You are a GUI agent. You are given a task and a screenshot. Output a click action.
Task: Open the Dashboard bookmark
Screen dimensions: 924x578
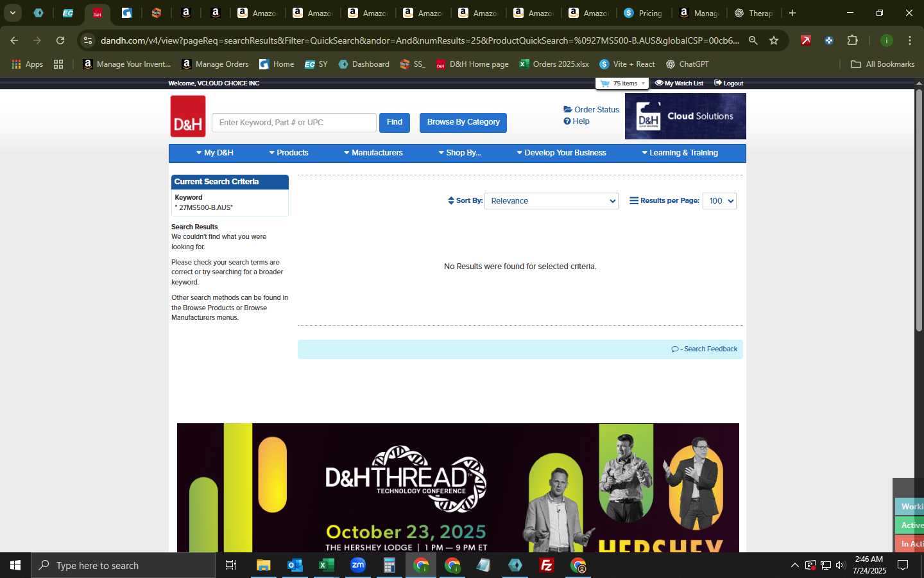364,64
